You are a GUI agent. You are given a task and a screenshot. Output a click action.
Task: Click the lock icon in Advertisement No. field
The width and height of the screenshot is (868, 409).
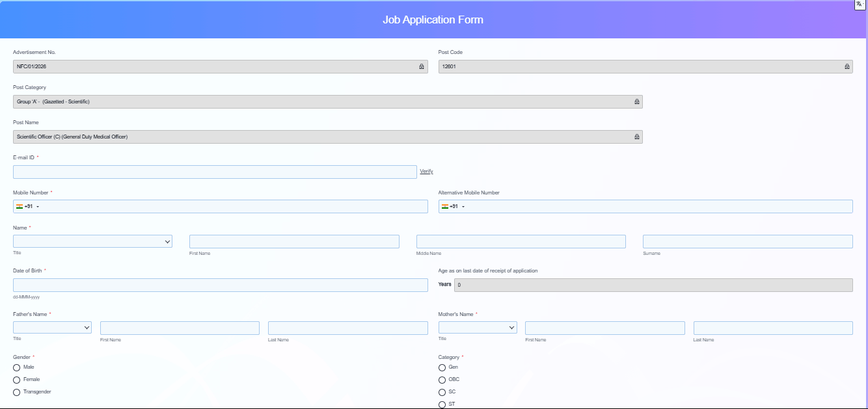click(x=421, y=66)
